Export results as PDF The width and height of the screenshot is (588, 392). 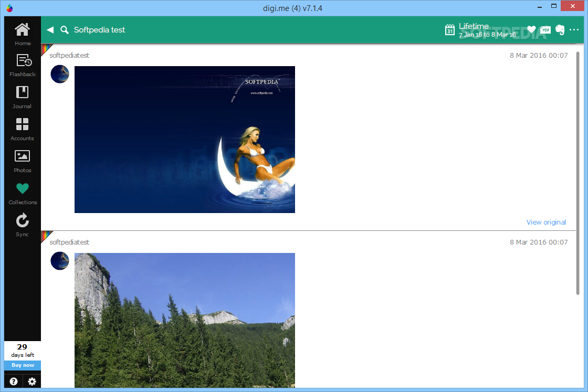[545, 29]
